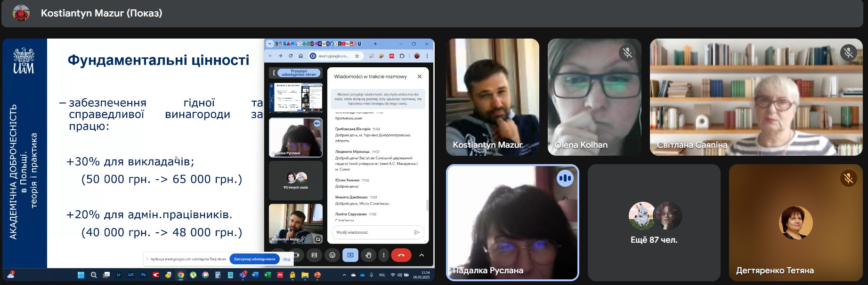Click Zatrzymaj udostępnianie button
868x285 pixels.
point(254,259)
